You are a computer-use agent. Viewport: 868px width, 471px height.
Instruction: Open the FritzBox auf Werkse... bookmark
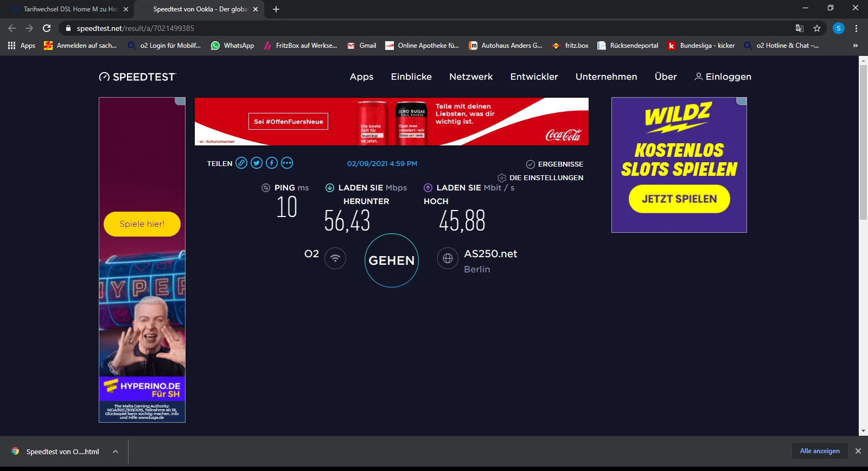coord(300,46)
